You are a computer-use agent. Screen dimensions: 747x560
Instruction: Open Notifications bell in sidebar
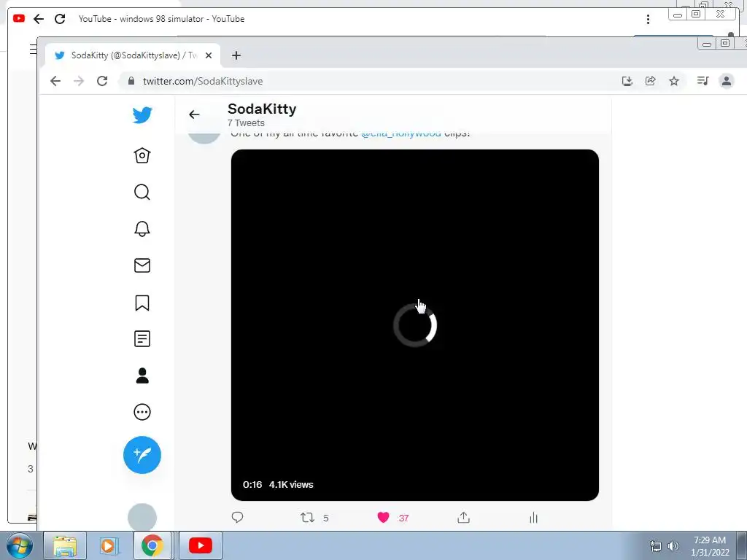pos(142,228)
